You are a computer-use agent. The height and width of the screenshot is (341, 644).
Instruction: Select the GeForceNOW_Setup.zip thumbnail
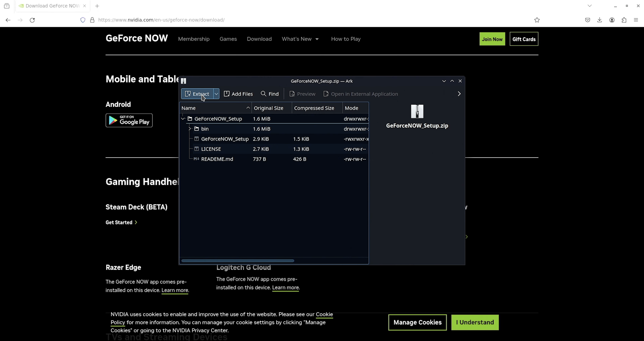[x=417, y=111]
